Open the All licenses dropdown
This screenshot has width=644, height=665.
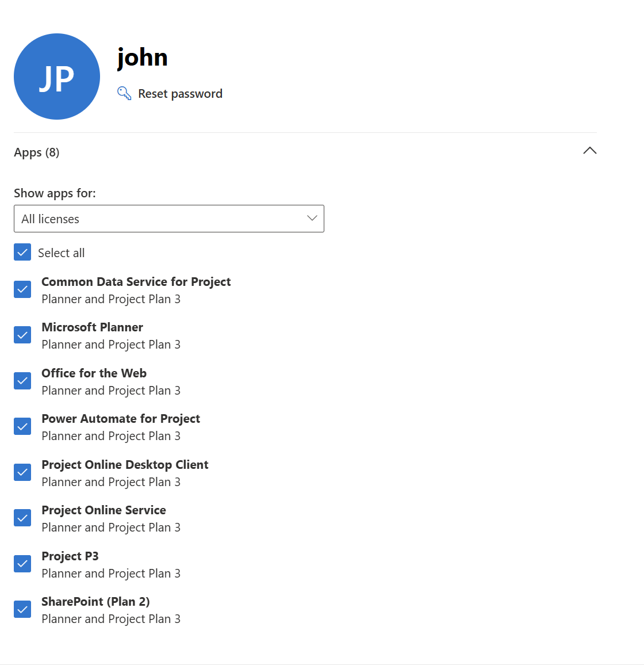coord(168,219)
